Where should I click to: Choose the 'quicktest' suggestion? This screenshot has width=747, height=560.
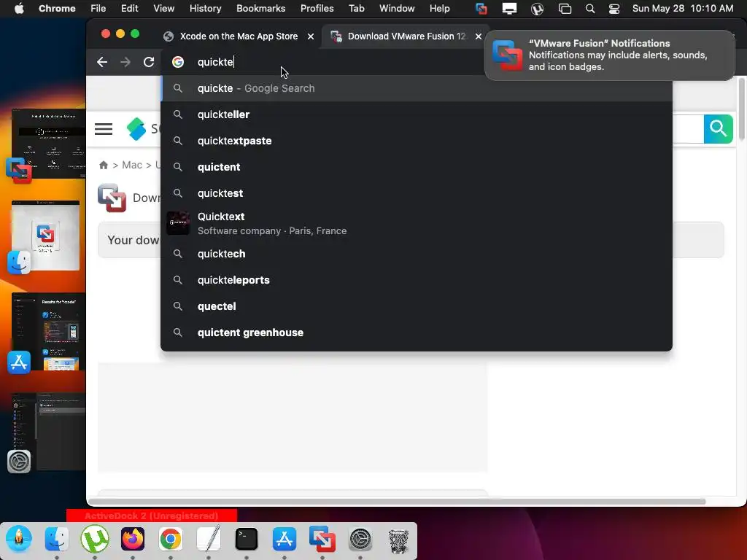[x=417, y=193]
